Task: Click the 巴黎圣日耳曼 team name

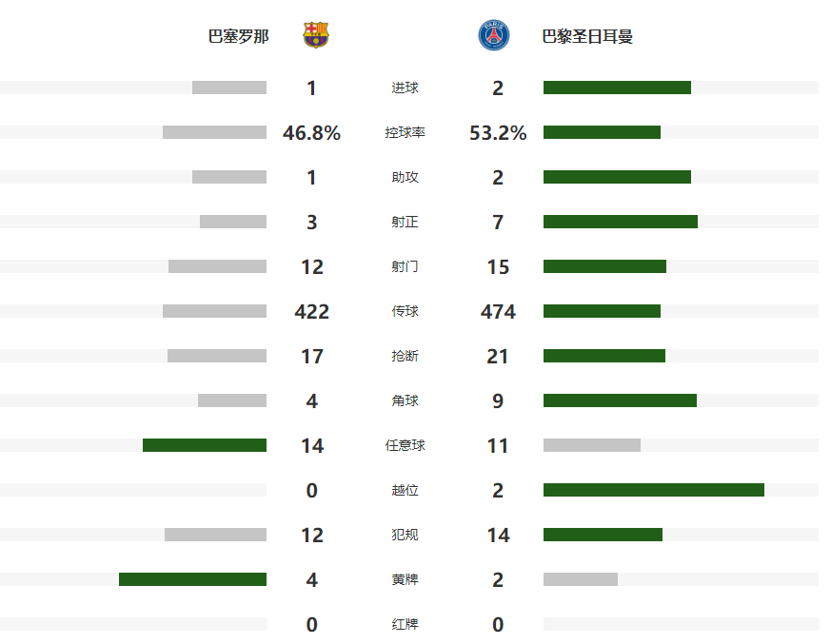Action: [x=587, y=37]
